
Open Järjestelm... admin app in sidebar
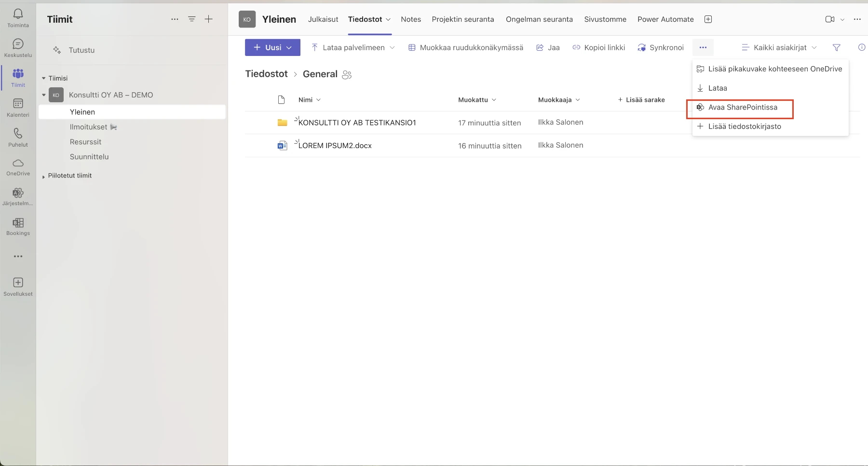(x=18, y=197)
